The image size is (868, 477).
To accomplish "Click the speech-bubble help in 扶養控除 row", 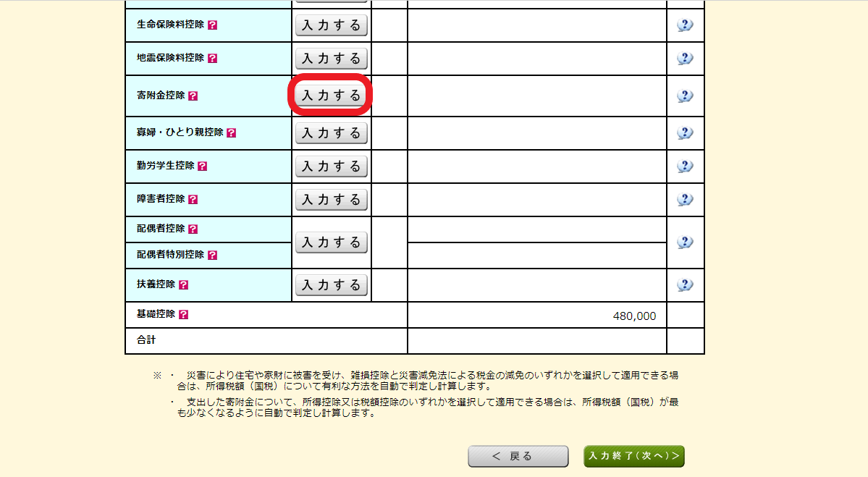I will (x=685, y=285).
